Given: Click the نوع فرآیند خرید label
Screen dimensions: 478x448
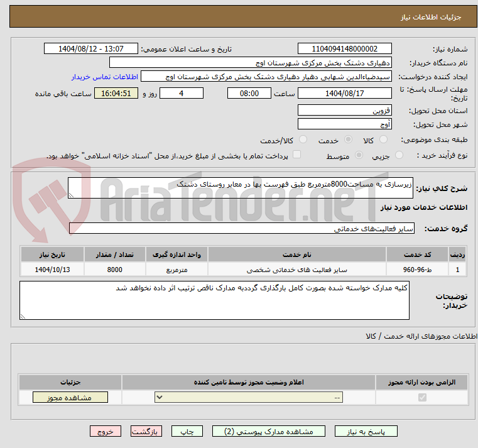Looking at the screenshot, I should click(x=442, y=156).
